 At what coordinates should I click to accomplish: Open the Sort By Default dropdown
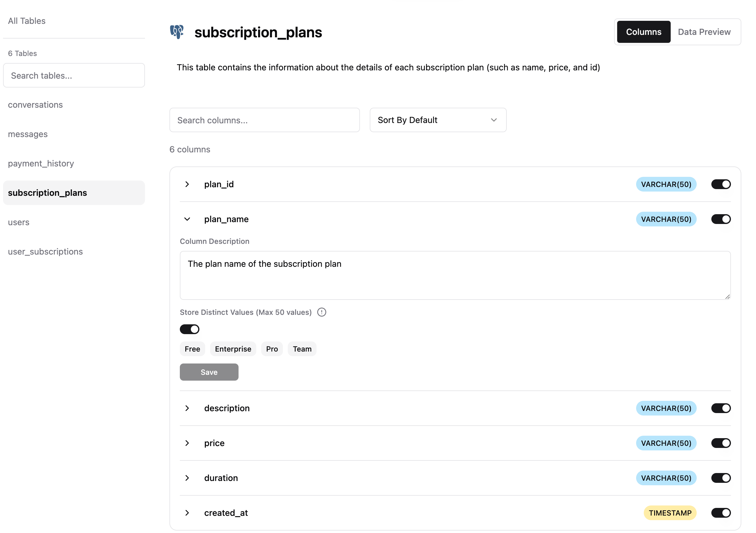coord(438,120)
